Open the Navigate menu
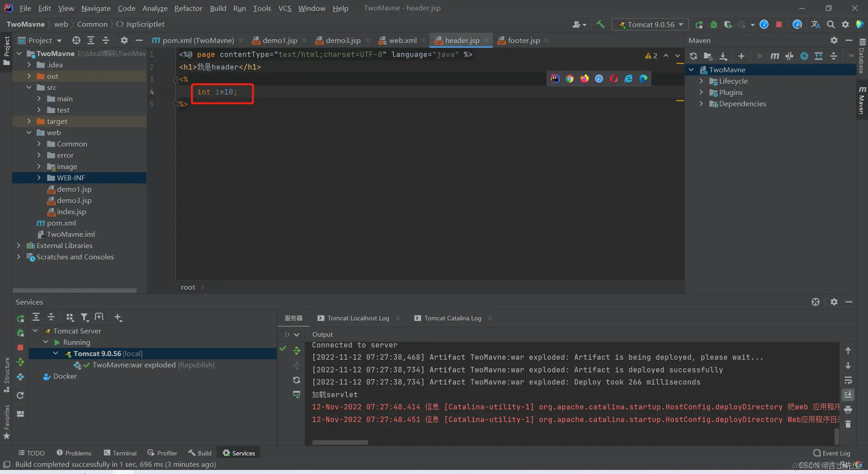 point(96,8)
